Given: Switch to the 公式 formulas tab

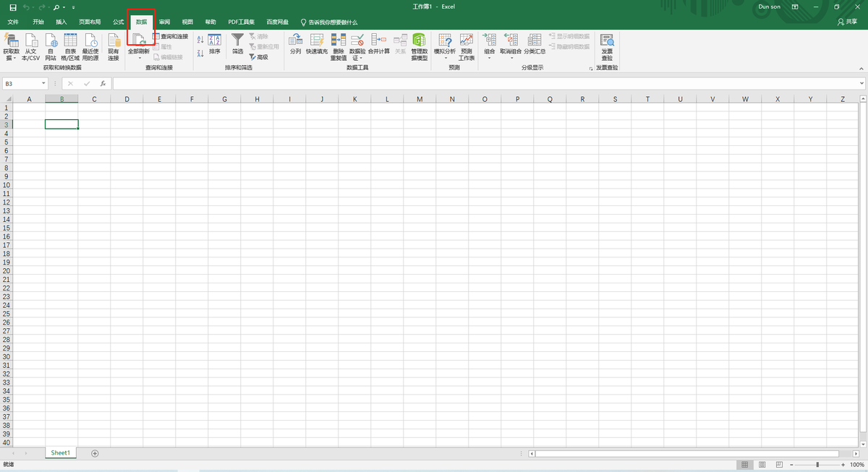Looking at the screenshot, I should (x=119, y=22).
